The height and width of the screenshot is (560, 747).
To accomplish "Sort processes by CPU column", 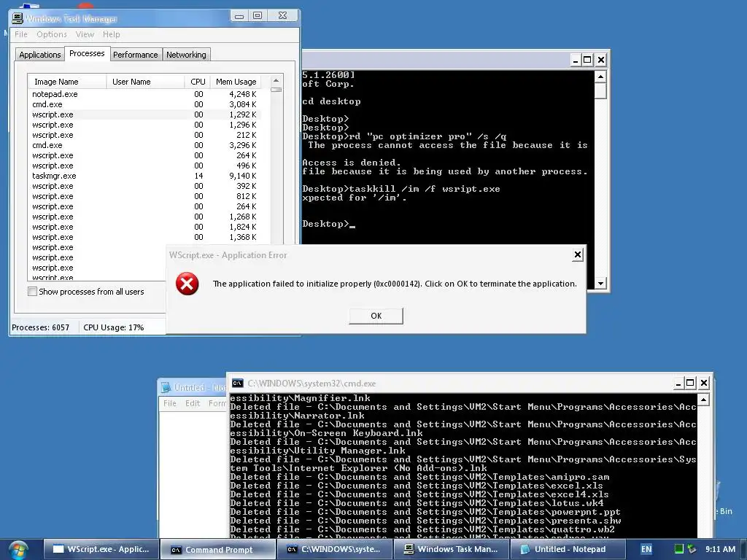I will click(x=197, y=82).
